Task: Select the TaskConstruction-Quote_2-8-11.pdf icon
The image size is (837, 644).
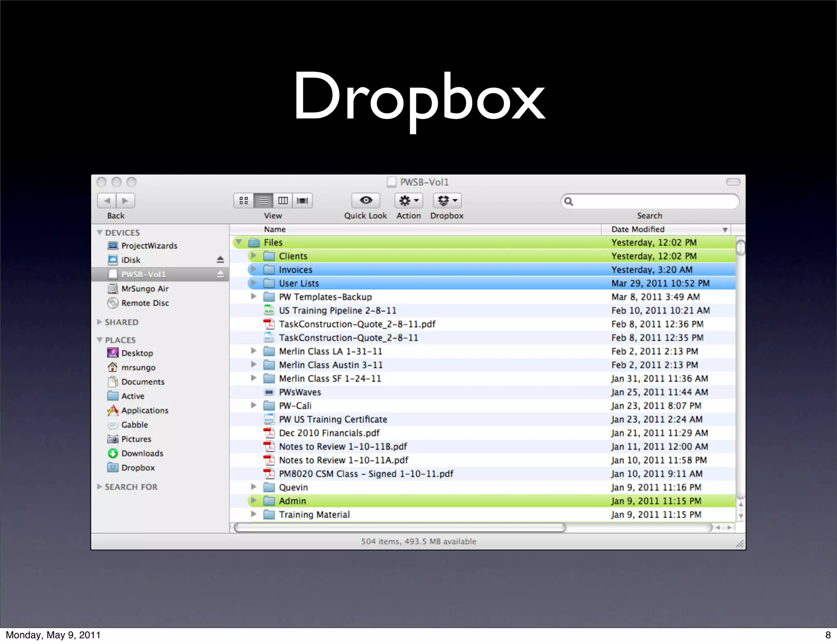Action: point(269,324)
